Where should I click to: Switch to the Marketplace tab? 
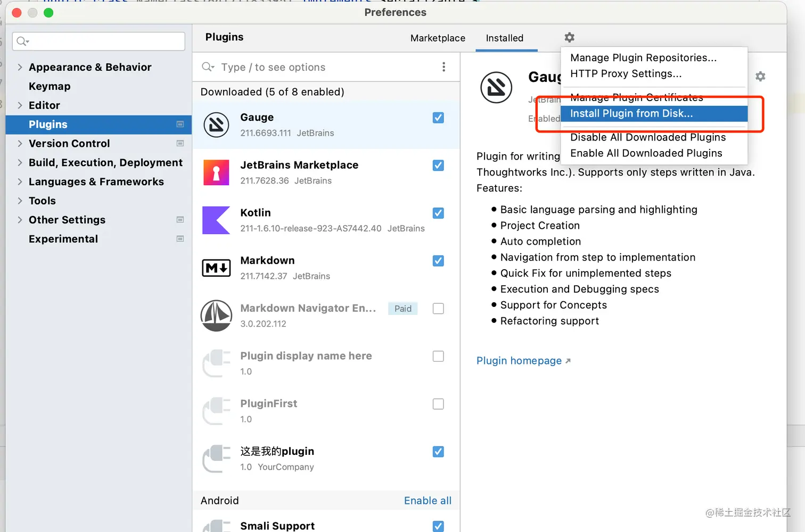click(438, 38)
